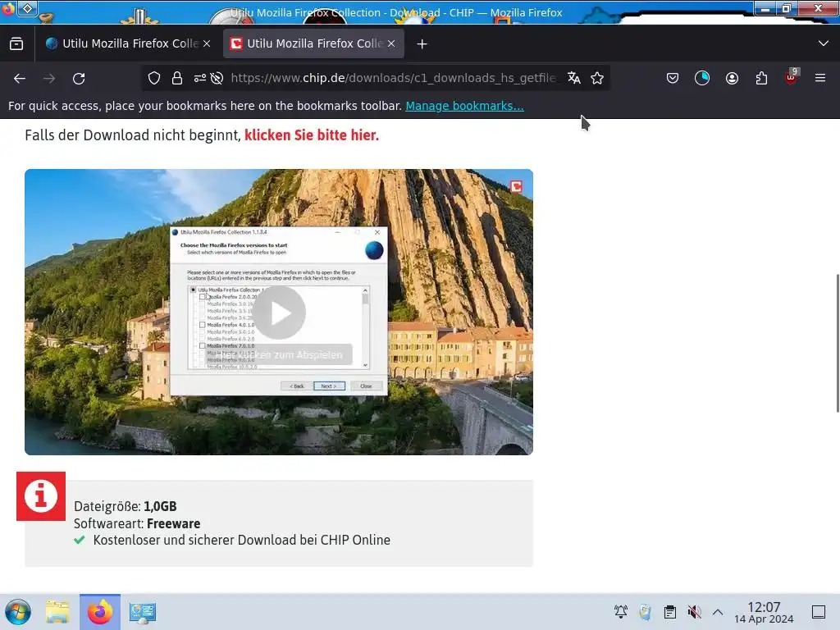Open the Extensions puzzle menu

761,78
